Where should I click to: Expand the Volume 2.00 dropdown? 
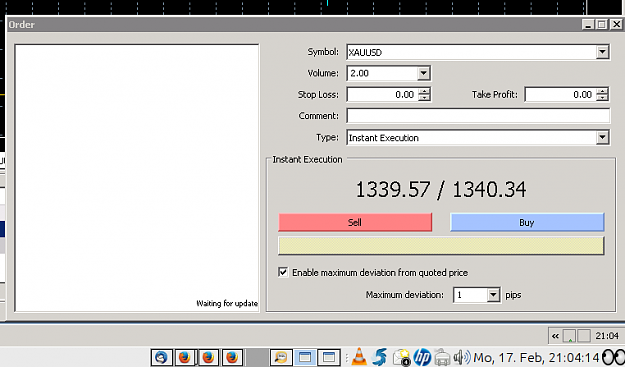423,73
